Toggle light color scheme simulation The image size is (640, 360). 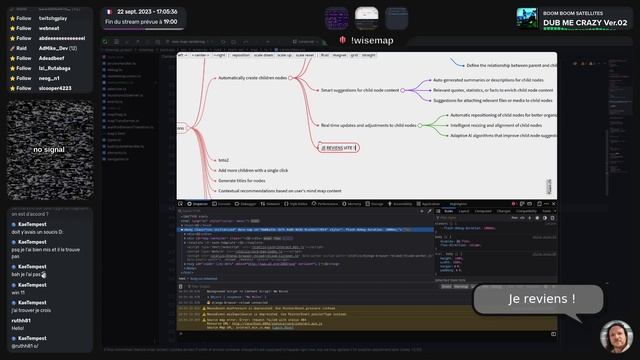(537, 218)
